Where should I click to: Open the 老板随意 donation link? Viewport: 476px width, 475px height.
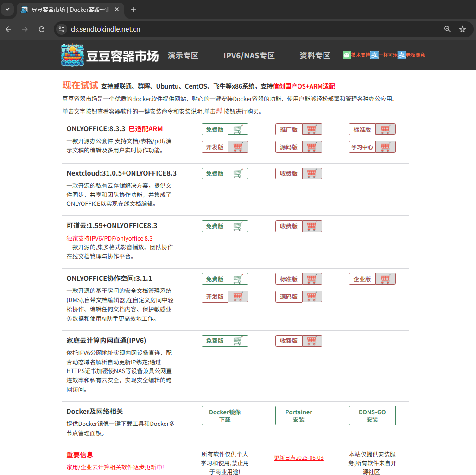coord(415,55)
